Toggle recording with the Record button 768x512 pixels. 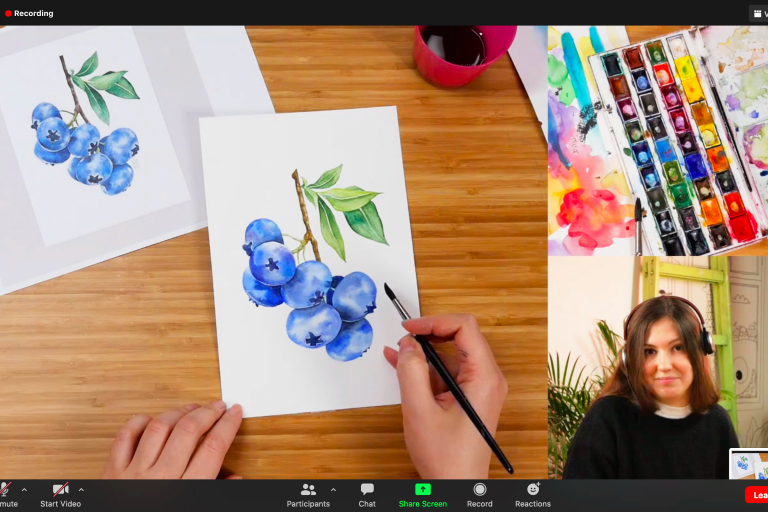pyautogui.click(x=479, y=493)
